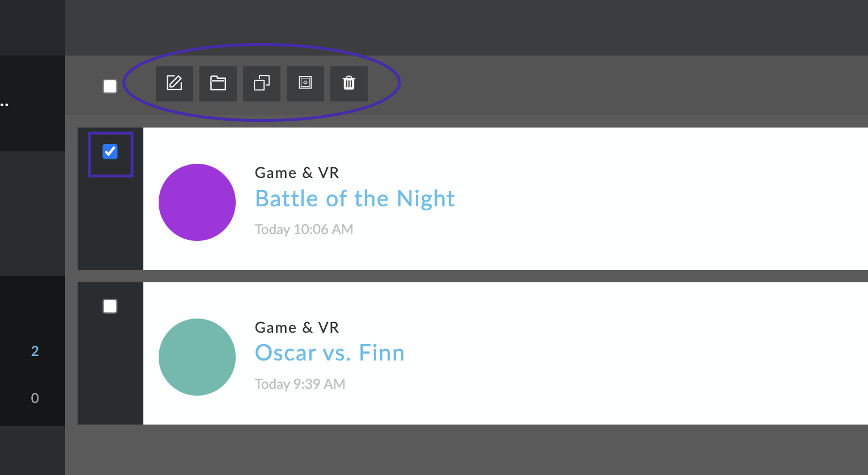This screenshot has height=475, width=868.
Task: Check the Oscar vs. Finn checkbox
Action: (110, 306)
